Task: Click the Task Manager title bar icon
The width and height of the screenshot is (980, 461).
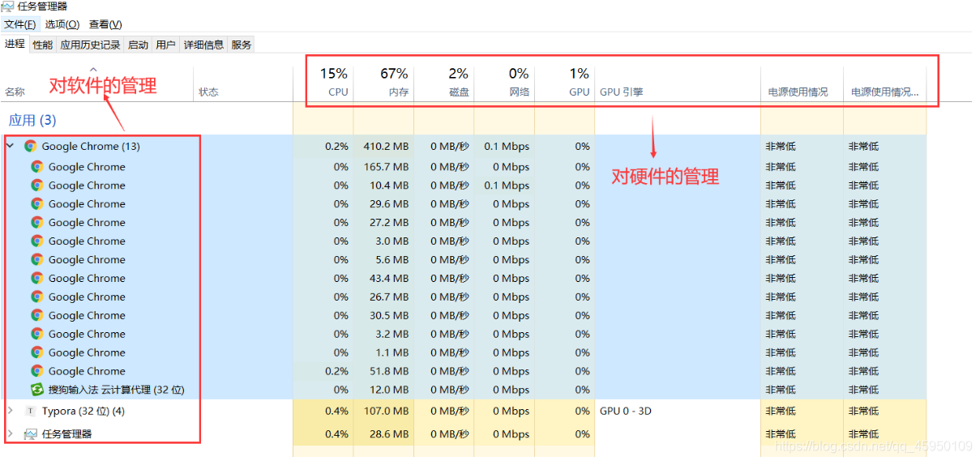Action: [8, 6]
